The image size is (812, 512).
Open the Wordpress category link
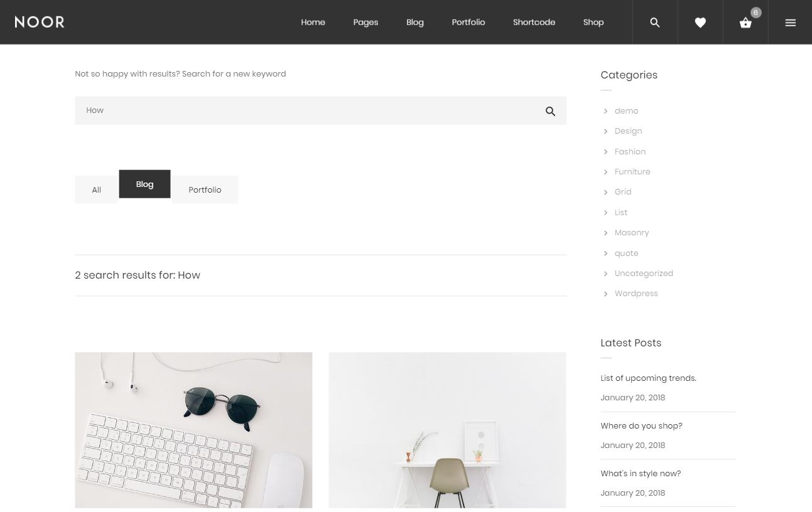coord(636,294)
